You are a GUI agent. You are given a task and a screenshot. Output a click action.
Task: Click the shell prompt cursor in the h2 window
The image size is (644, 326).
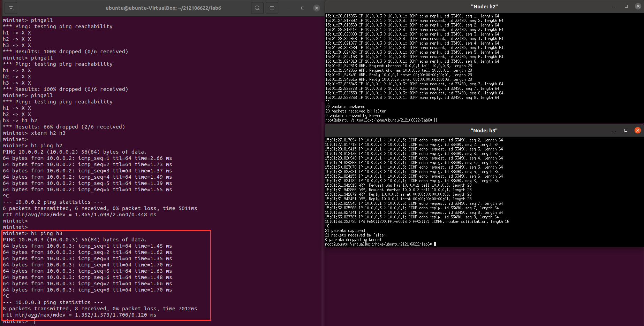435,120
